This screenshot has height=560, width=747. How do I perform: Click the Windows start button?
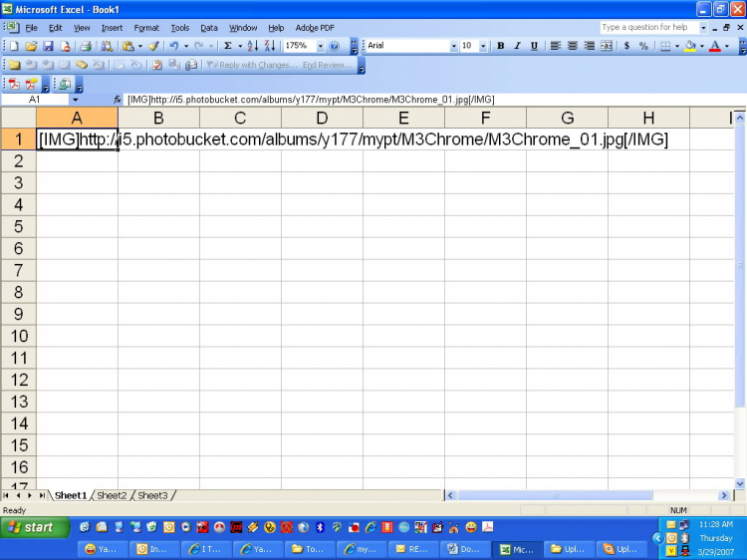coord(34,527)
